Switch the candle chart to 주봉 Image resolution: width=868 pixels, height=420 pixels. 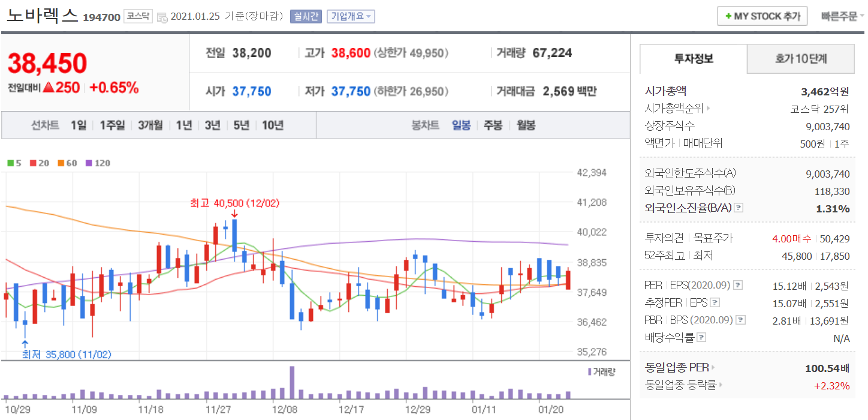click(x=493, y=125)
